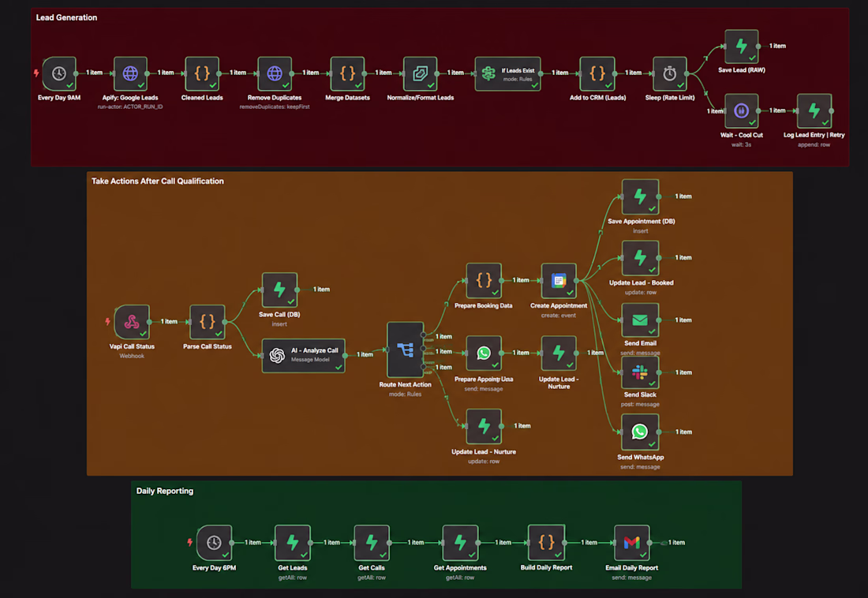Click the Every Day 6PM trigger node
The image size is (868, 598).
tap(214, 544)
